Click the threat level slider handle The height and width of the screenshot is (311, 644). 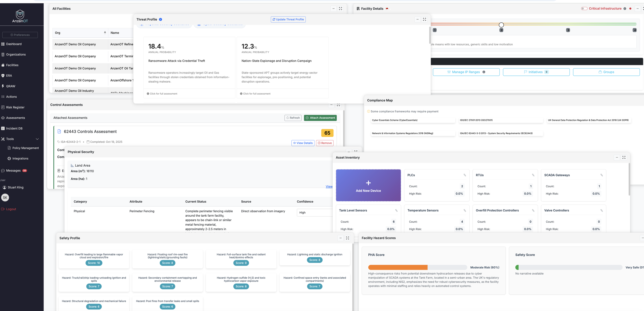501,25
